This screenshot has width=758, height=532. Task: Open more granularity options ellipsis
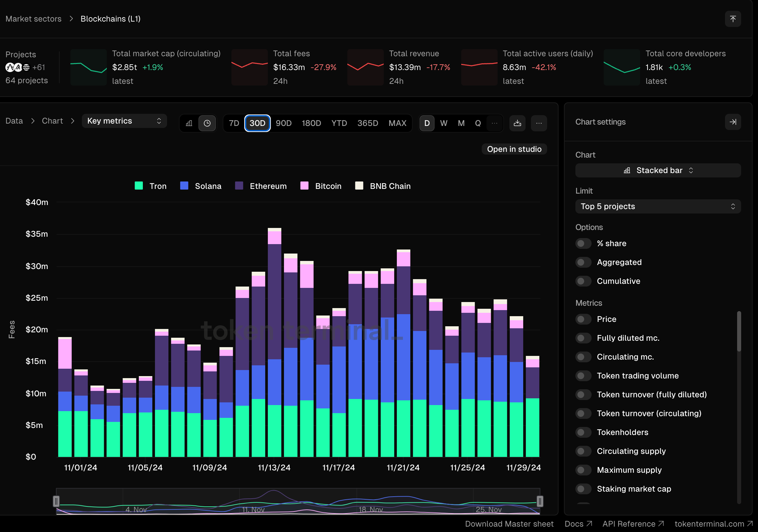tap(494, 123)
